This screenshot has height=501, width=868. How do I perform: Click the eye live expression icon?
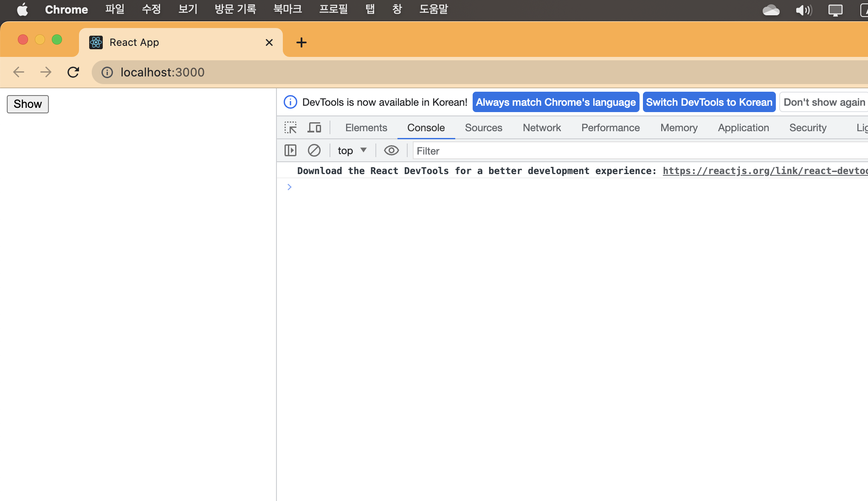[391, 150]
